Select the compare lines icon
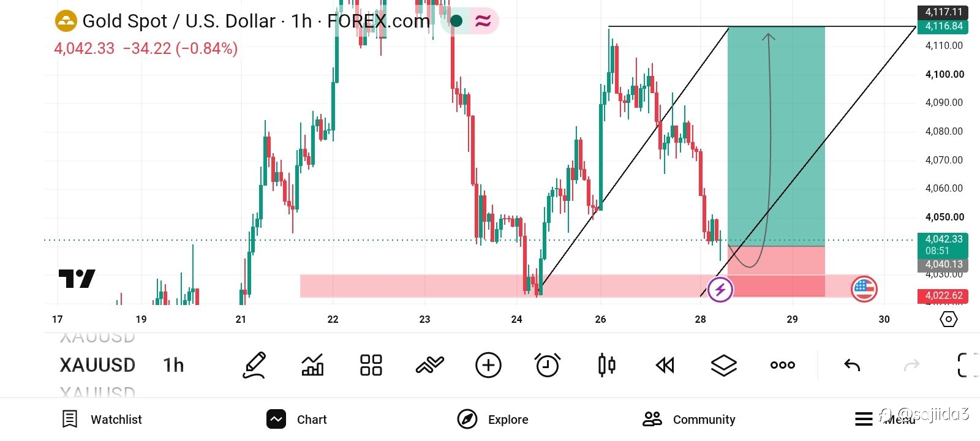 429,366
